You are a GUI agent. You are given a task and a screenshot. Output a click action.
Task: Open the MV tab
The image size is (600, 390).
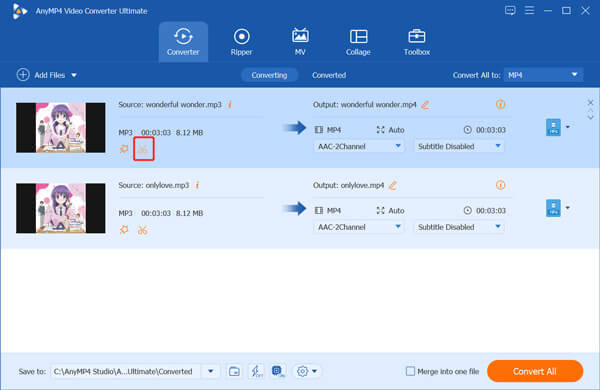(300, 42)
